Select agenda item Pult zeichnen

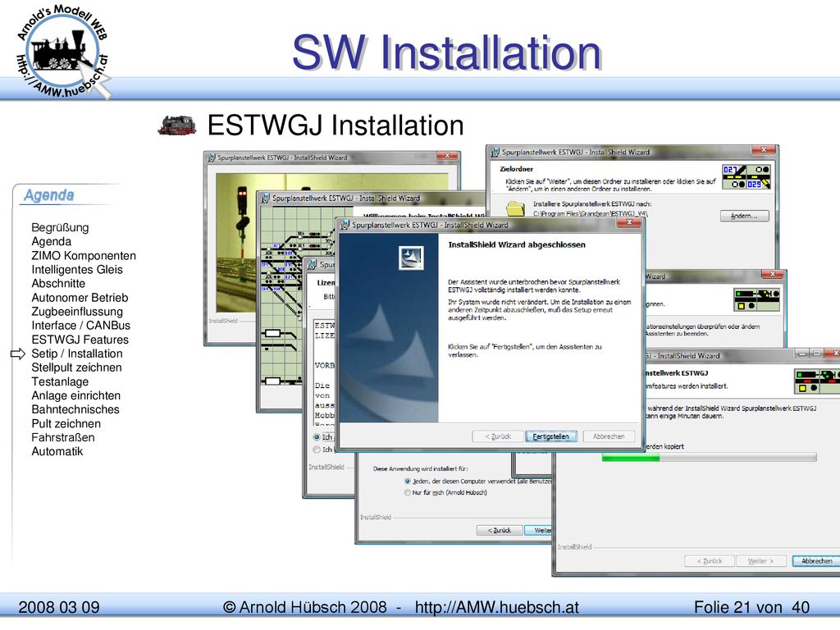66,424
